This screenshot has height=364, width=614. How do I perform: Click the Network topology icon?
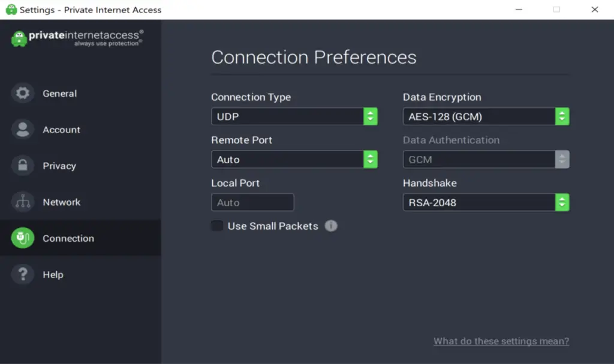tap(23, 201)
